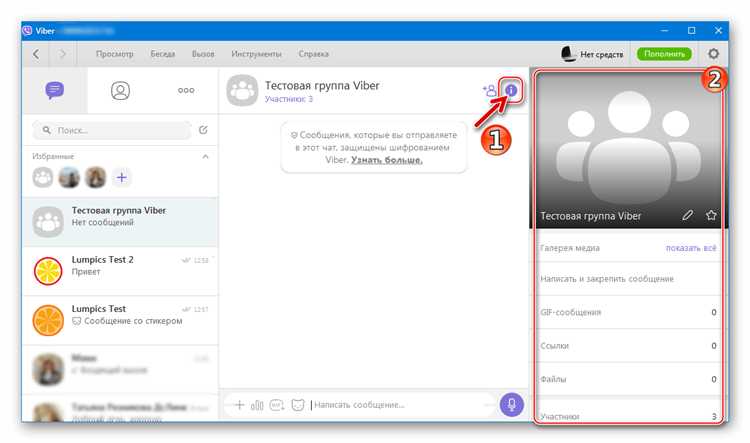Open the GIF-сообщения row
This screenshot has width=750, height=443.
[x=629, y=312]
